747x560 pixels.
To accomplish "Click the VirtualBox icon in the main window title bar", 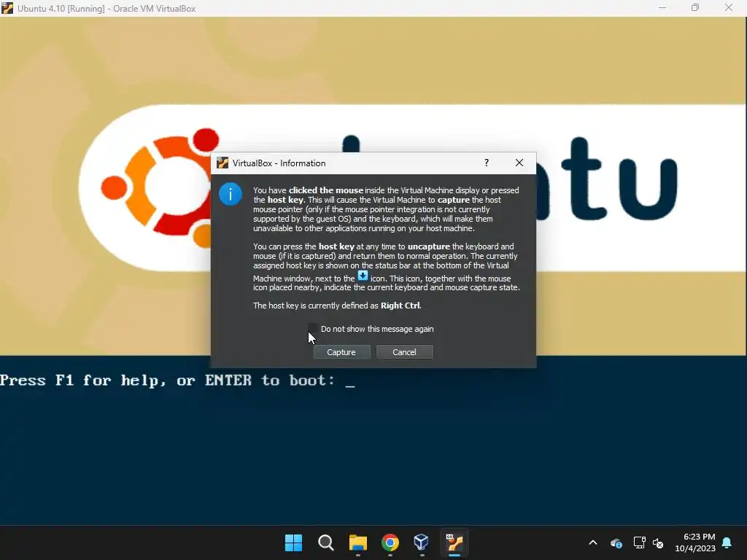I will [7, 8].
